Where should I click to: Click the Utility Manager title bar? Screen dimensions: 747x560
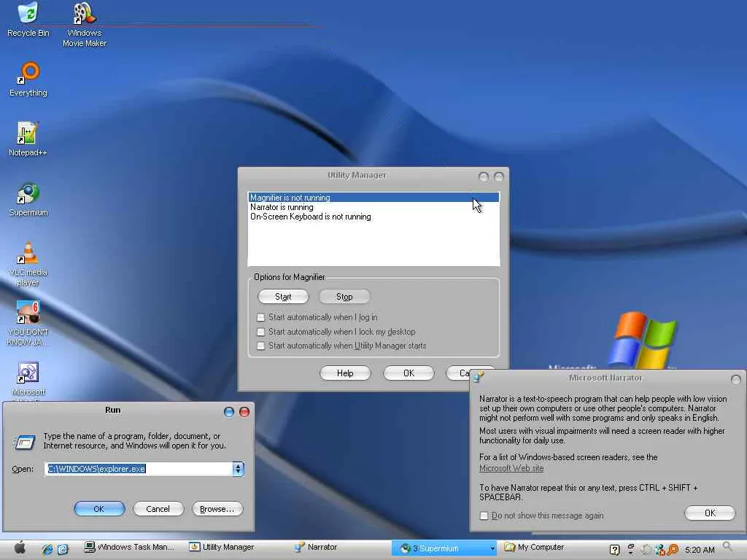click(x=357, y=175)
